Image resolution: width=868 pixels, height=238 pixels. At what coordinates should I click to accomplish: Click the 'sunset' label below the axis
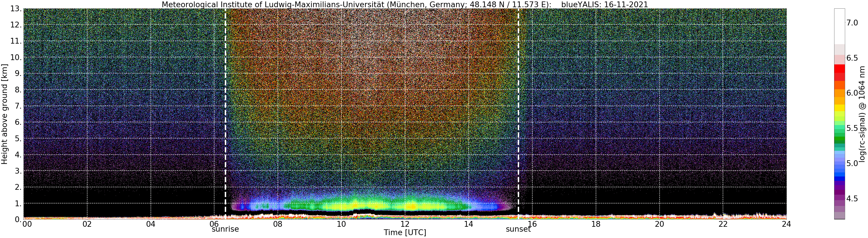(x=518, y=229)
